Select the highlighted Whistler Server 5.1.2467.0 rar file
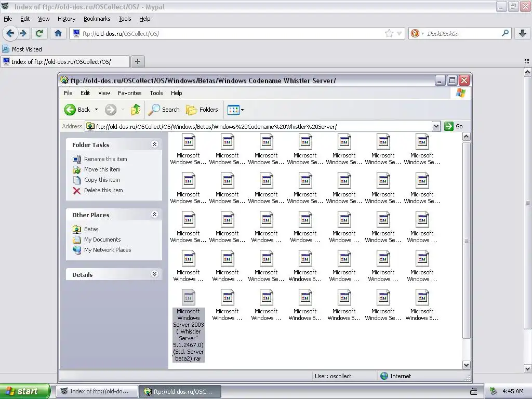Screen dimensions: 532x399 (x=189, y=325)
